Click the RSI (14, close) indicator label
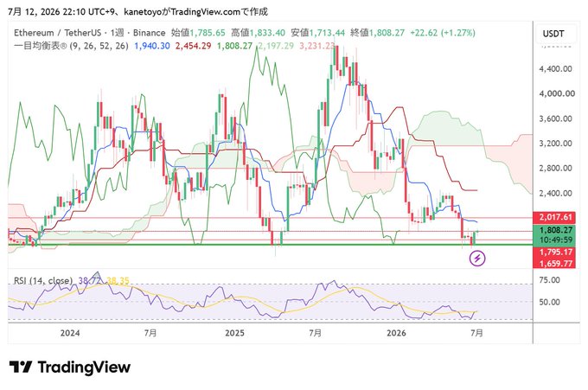The image size is (588, 390). click(43, 280)
